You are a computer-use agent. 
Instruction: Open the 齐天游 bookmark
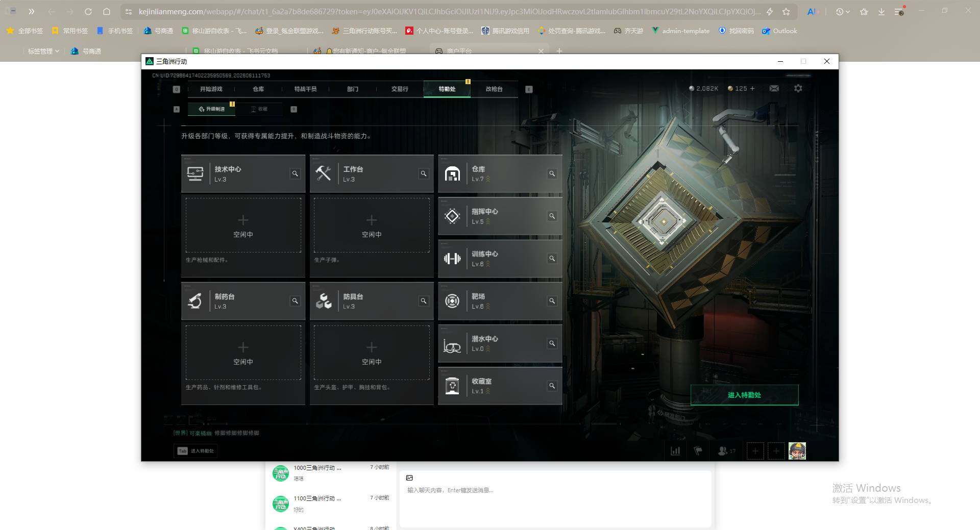(x=628, y=31)
